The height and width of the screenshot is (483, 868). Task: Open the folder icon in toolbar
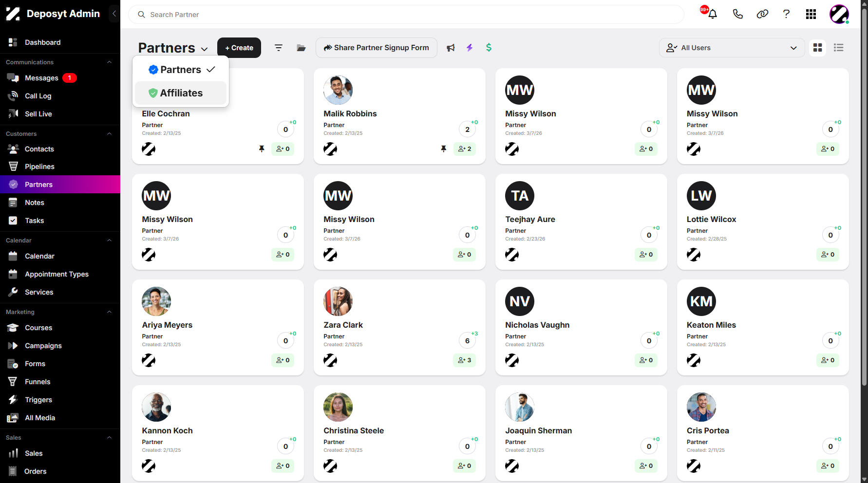(301, 48)
